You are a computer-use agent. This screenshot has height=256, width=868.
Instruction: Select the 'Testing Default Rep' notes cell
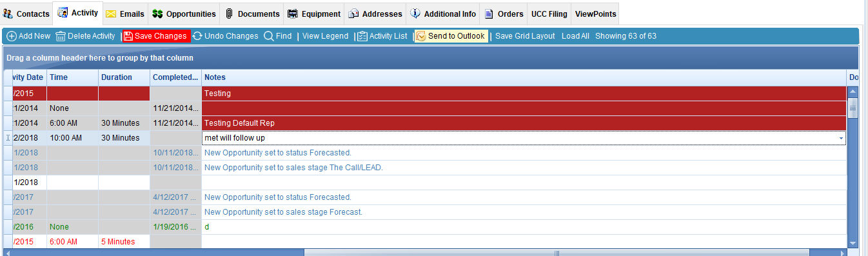pyautogui.click(x=524, y=123)
